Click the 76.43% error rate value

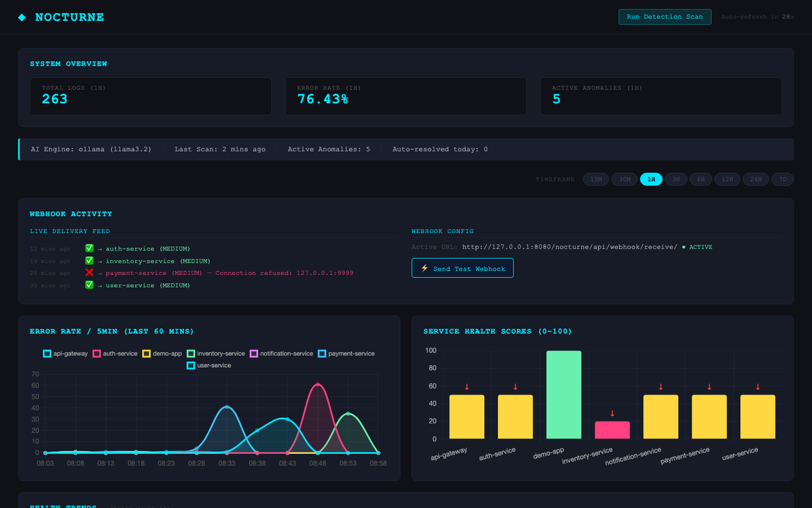tap(323, 99)
